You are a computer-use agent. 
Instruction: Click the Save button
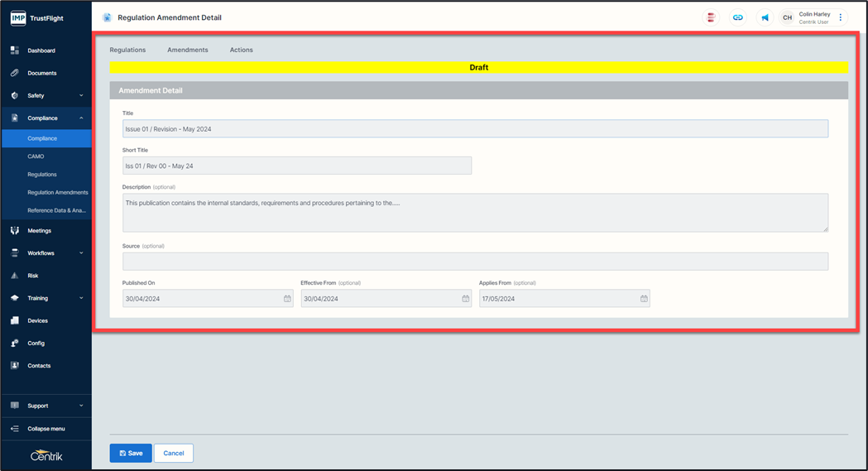pos(131,453)
